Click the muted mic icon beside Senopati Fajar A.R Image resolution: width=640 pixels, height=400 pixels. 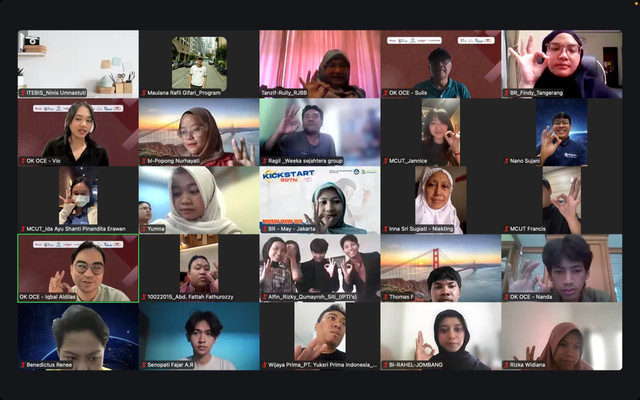[x=144, y=365]
